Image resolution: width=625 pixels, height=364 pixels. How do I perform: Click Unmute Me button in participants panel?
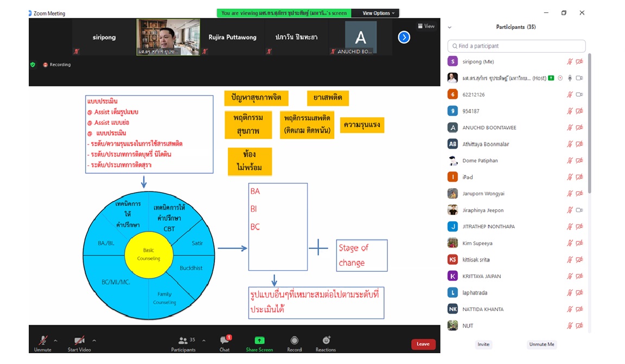point(541,344)
